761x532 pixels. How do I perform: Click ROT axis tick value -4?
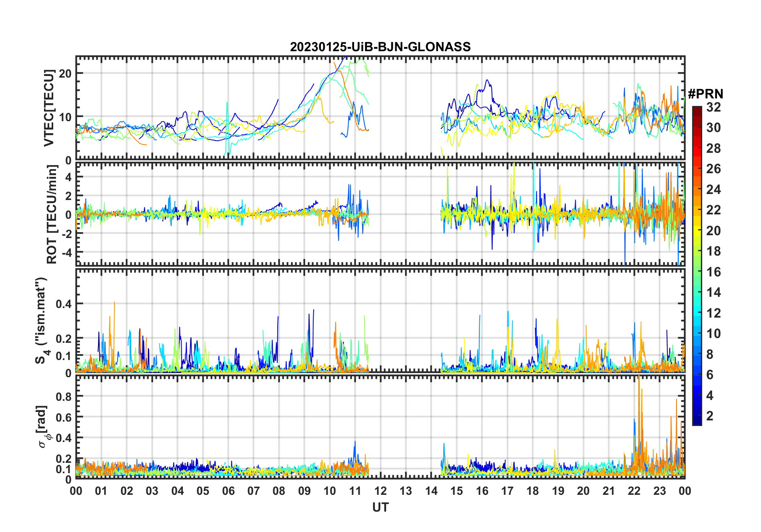click(x=66, y=252)
